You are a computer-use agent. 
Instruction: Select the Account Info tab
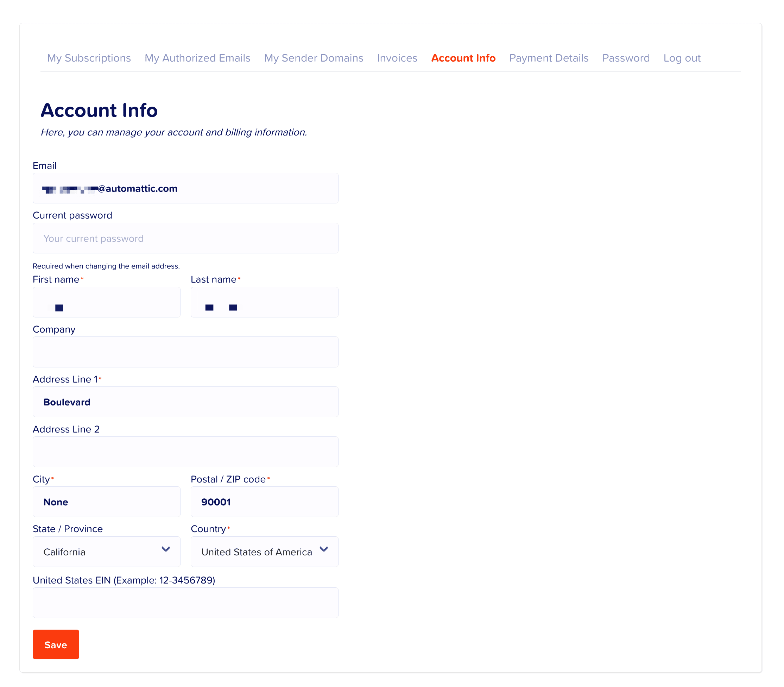[x=463, y=58]
